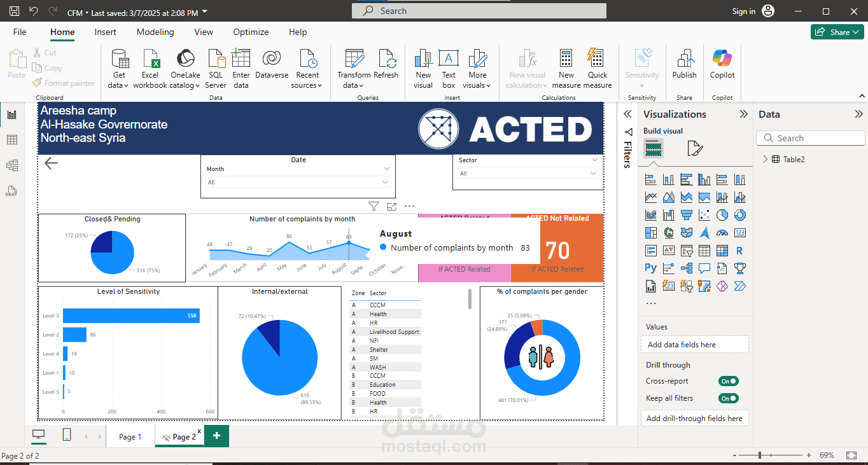
Task: Click Publish in the Share group
Action: pos(685,64)
